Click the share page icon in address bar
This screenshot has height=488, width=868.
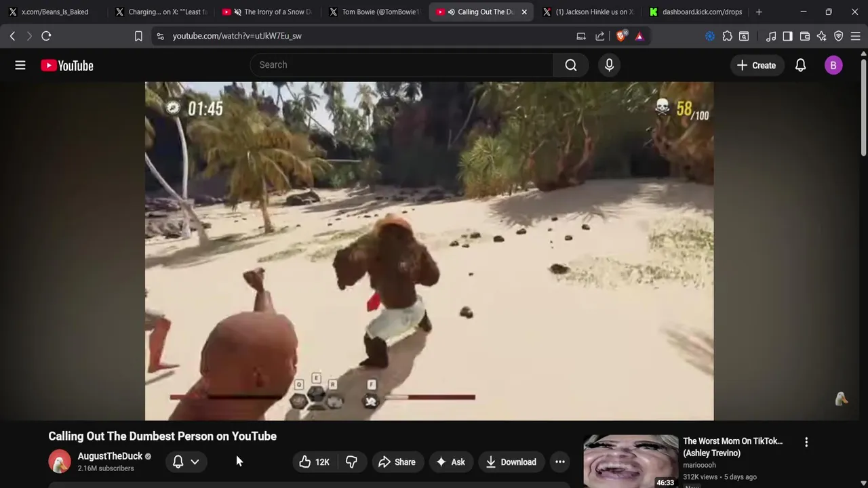pos(600,36)
